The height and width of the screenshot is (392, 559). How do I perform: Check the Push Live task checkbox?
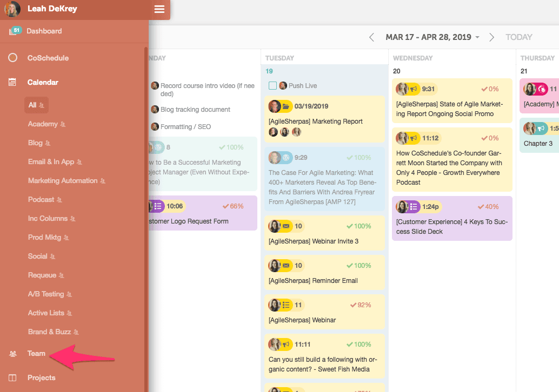coord(272,85)
